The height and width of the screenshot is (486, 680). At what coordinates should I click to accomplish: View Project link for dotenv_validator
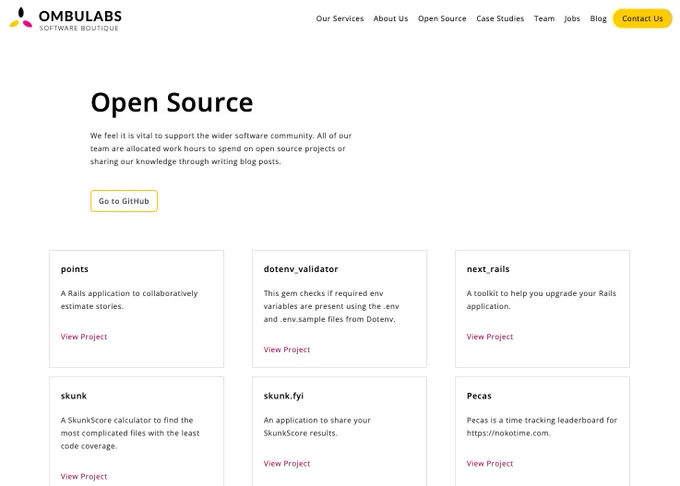coord(287,350)
